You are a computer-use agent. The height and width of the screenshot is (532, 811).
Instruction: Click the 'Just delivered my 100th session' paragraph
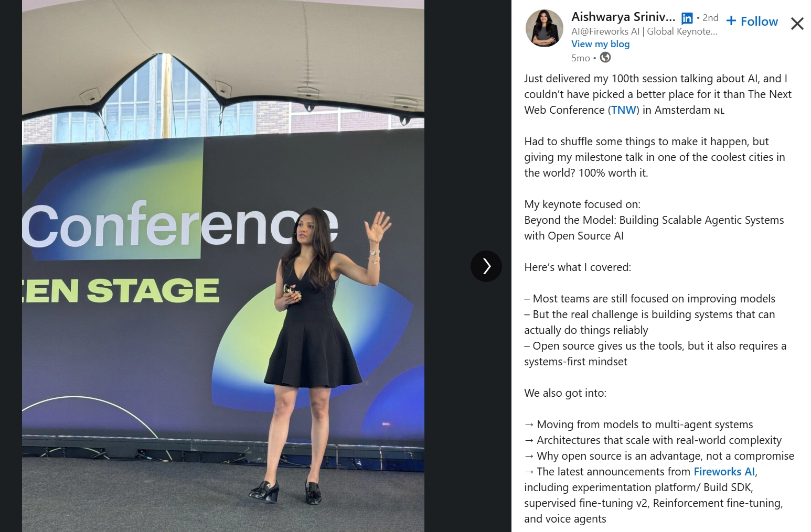[658, 94]
